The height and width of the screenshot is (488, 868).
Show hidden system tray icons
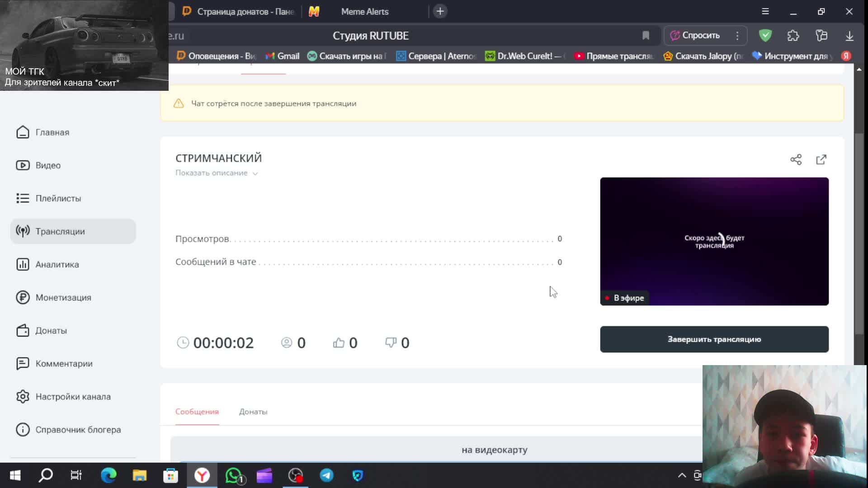(682, 475)
